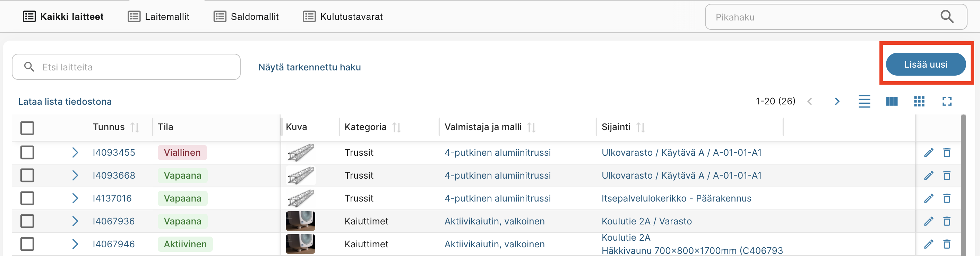Edit device I4093455 with pencil icon
980x256 pixels.
coord(929,153)
